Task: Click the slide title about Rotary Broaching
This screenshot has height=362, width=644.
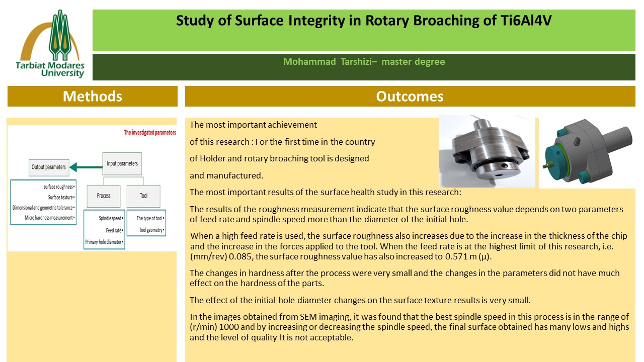Action: (x=367, y=21)
